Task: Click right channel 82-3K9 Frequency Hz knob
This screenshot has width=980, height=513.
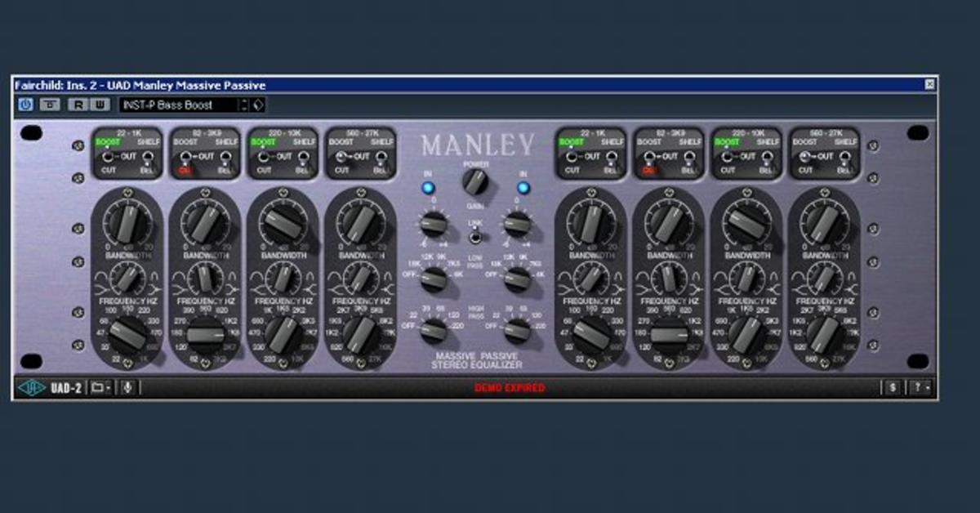Action: [x=669, y=335]
